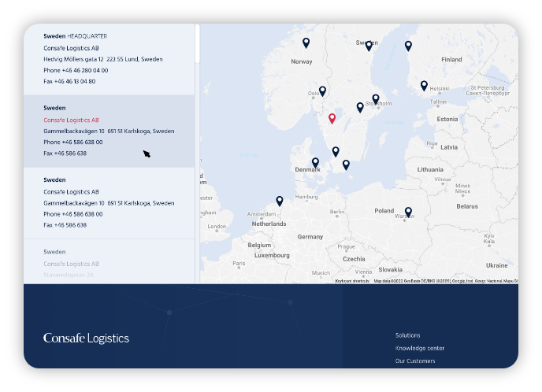Screen dimensions: 542x392
Task: Select the map pin near Oslo
Action: [x=322, y=91]
